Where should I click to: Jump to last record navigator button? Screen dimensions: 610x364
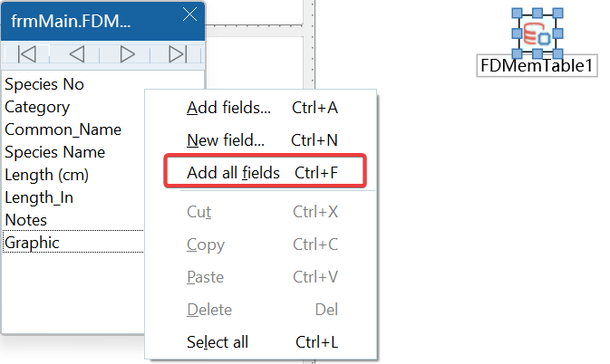pyautogui.click(x=179, y=54)
